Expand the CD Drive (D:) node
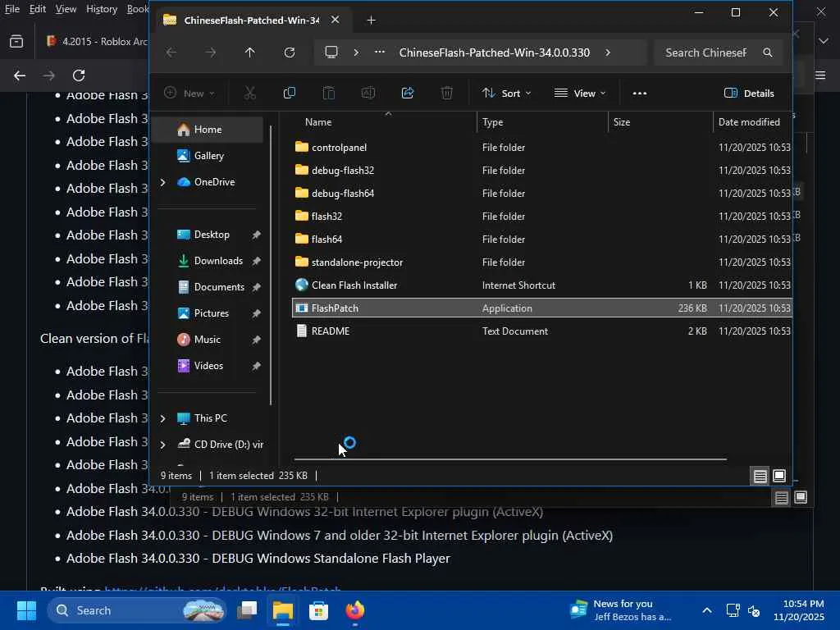Screen dimensions: 840x630 click(163, 445)
